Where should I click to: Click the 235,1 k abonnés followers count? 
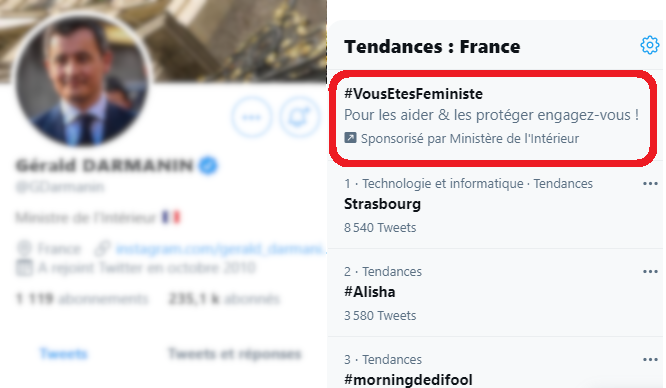click(x=224, y=299)
